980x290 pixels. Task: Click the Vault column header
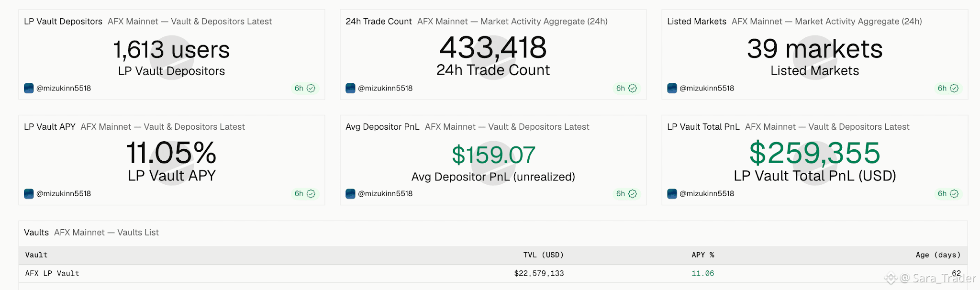click(x=36, y=255)
